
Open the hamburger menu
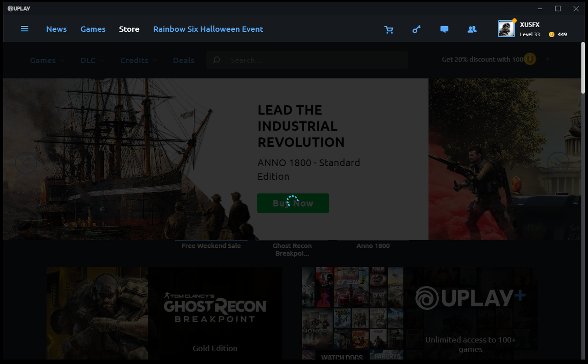[x=25, y=29]
